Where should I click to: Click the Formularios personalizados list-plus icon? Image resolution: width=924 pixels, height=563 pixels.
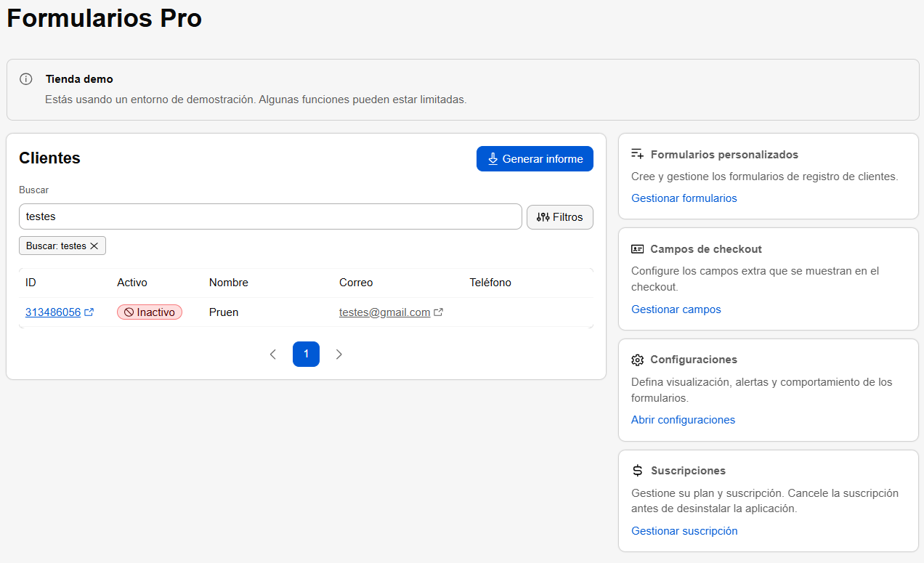[638, 154]
